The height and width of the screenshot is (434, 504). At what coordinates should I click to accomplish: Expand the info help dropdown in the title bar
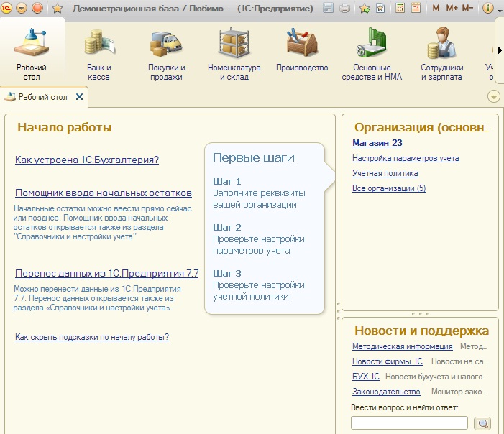tap(498, 9)
